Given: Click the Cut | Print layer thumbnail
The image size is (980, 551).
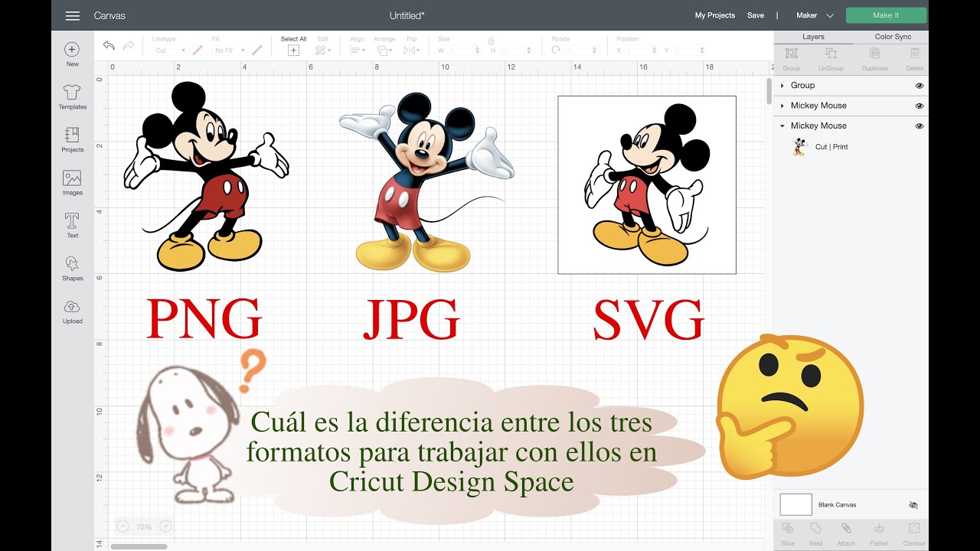Looking at the screenshot, I should (x=799, y=146).
